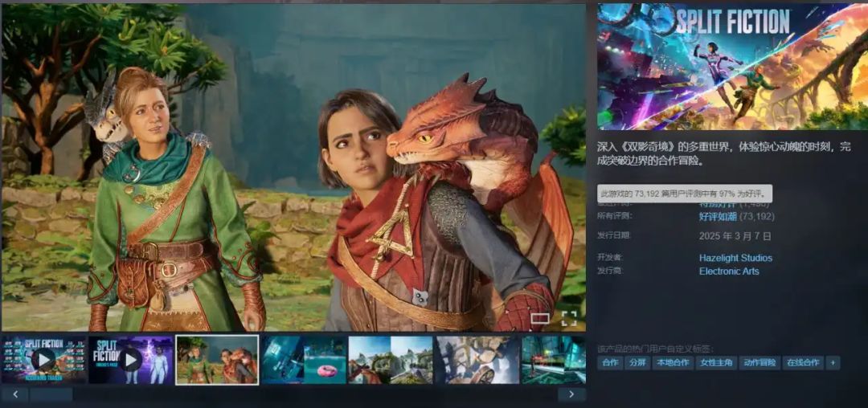Open the 在线合作 tag
The height and width of the screenshot is (408, 868).
point(803,363)
